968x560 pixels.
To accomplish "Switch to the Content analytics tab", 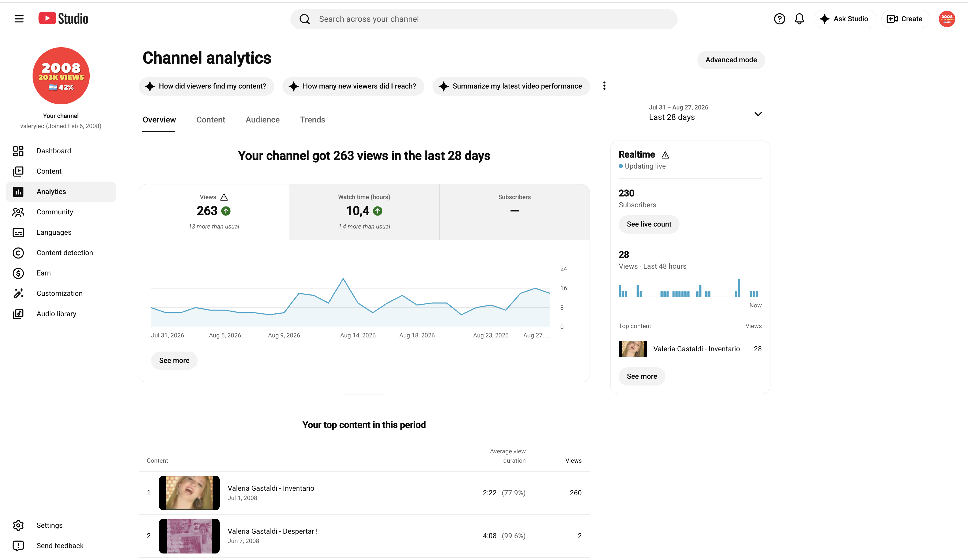I will click(211, 120).
